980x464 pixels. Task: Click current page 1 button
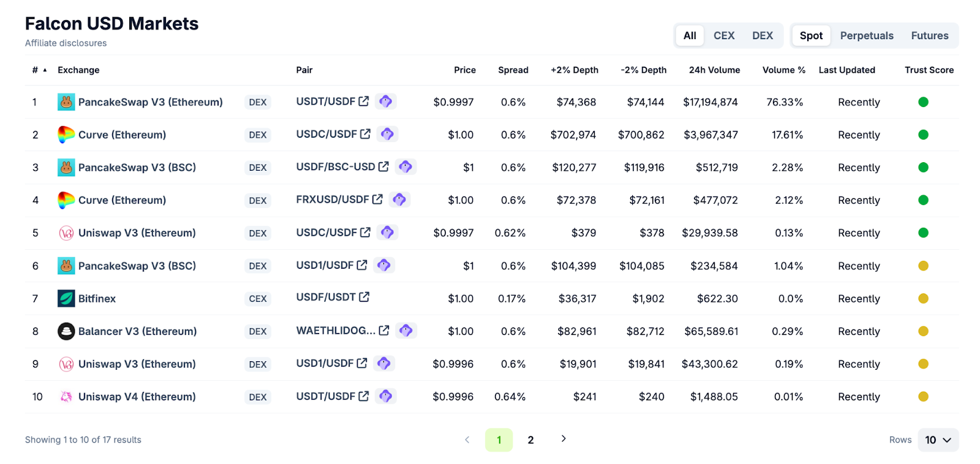[x=499, y=440]
